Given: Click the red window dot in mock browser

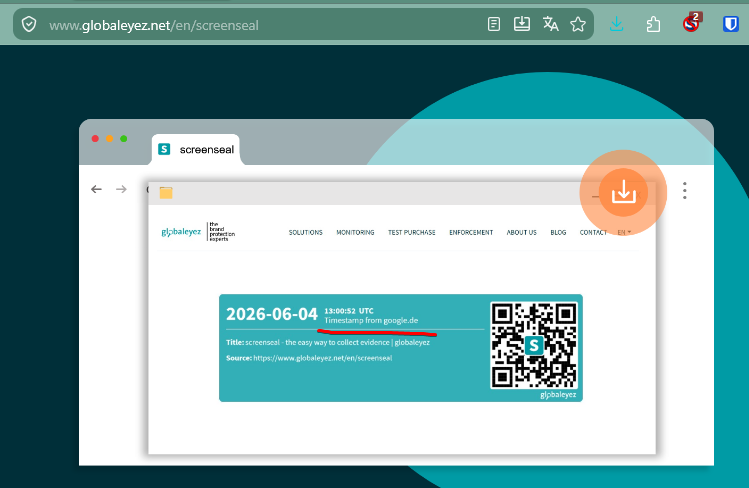Looking at the screenshot, I should click(95, 138).
